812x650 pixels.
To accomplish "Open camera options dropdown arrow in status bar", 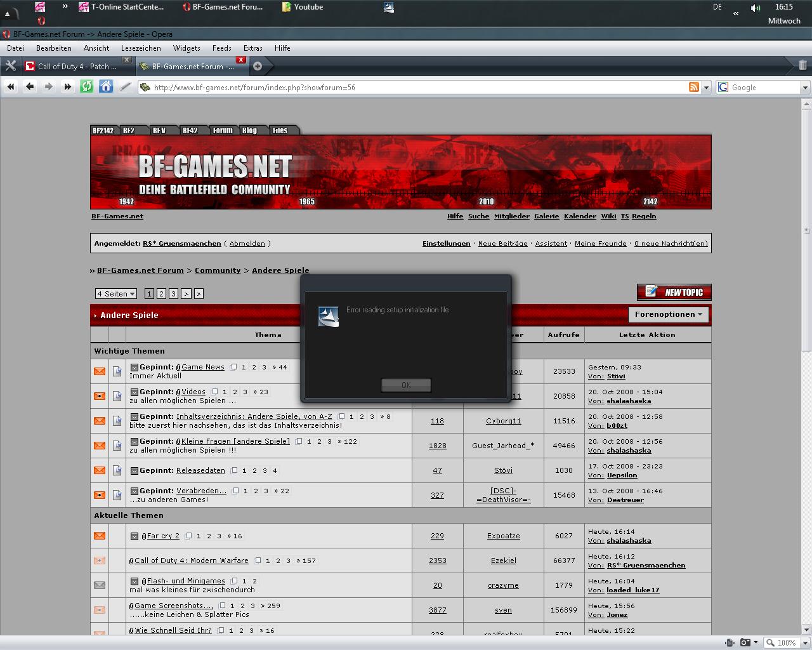I will point(756,642).
